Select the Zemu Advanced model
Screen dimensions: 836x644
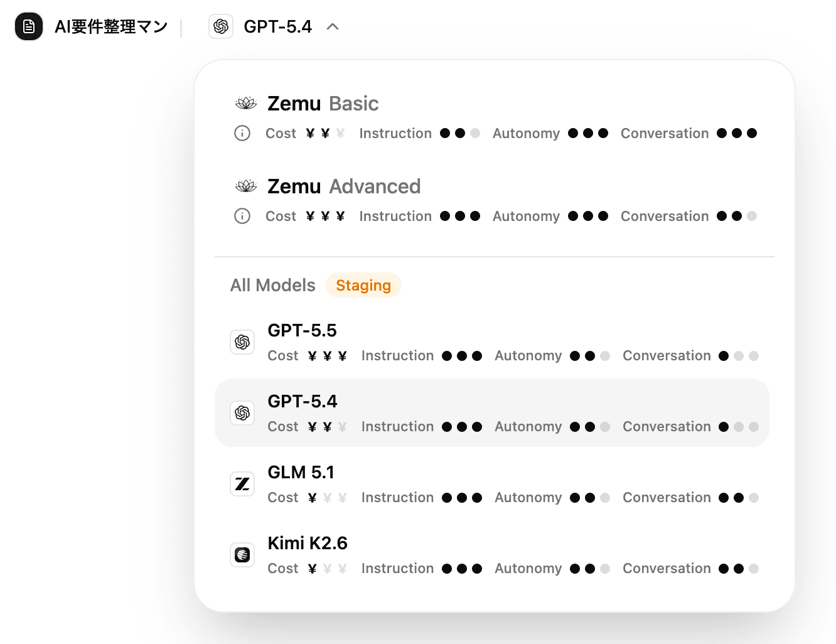[x=343, y=186]
